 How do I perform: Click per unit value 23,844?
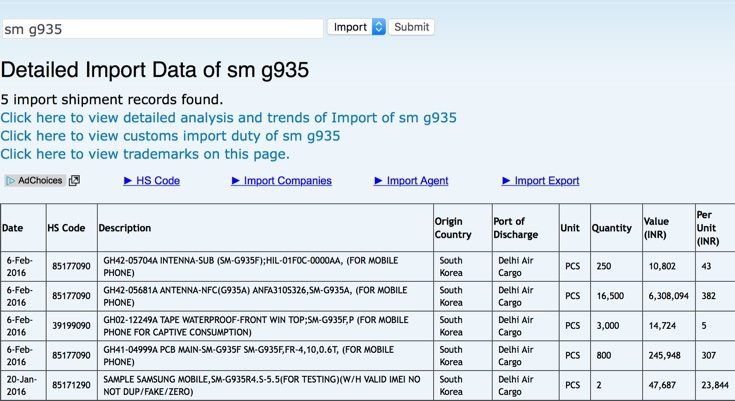tap(715, 385)
